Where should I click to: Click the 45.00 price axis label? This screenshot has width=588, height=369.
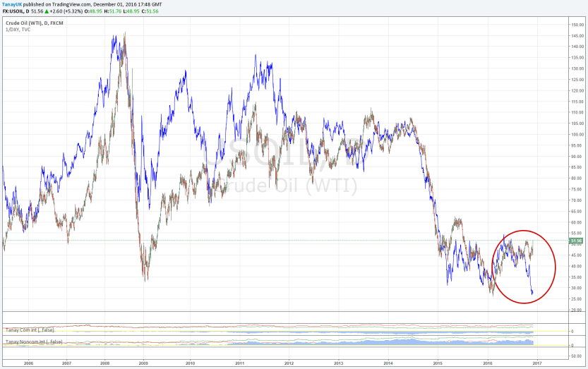point(577,255)
